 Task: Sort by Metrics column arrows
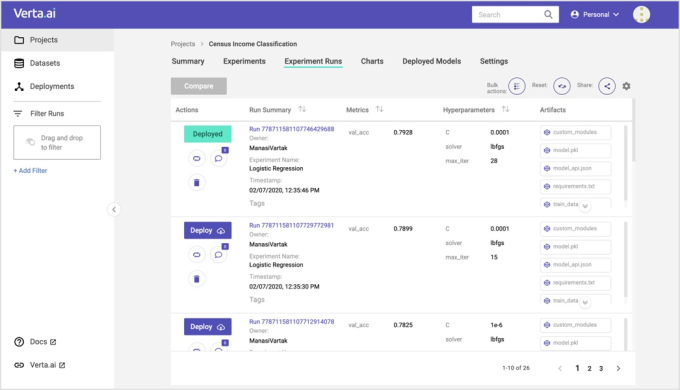click(x=379, y=109)
